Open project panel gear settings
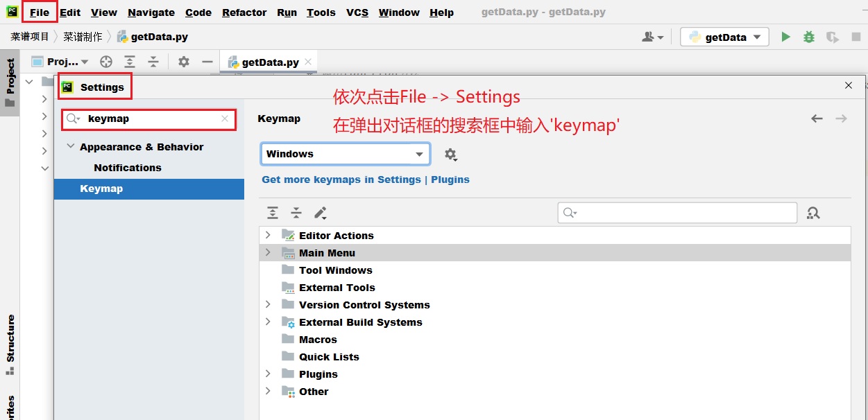Image resolution: width=868 pixels, height=420 pixels. pos(183,62)
